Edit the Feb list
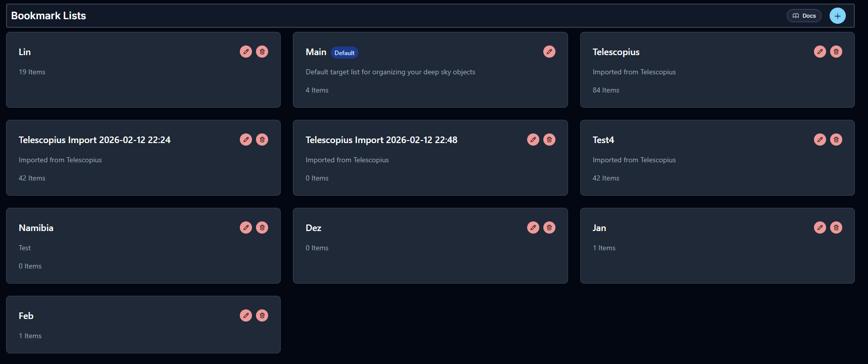868x364 pixels. pos(246,315)
